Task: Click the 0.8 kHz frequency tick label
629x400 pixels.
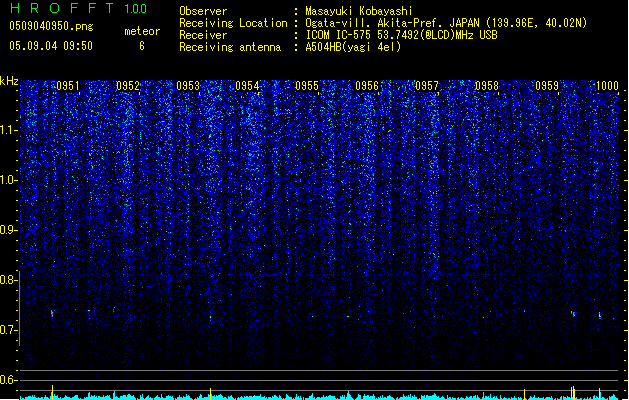Action: (9, 280)
